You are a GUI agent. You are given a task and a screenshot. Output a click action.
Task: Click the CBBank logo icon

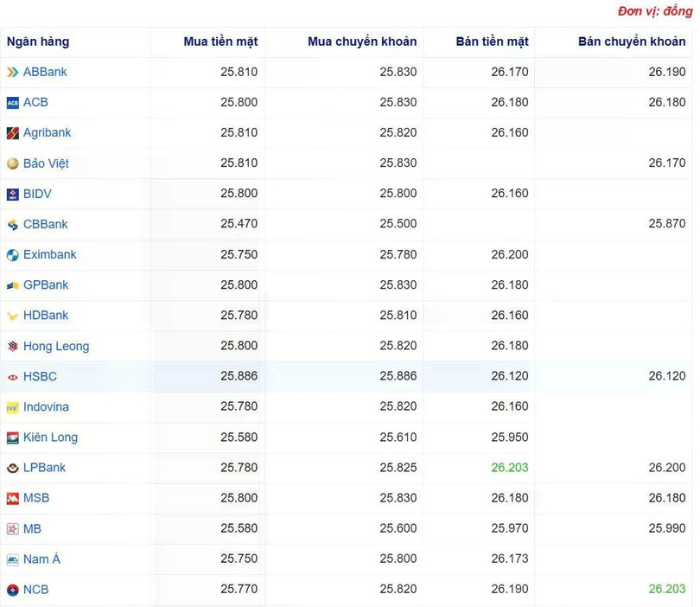12,225
